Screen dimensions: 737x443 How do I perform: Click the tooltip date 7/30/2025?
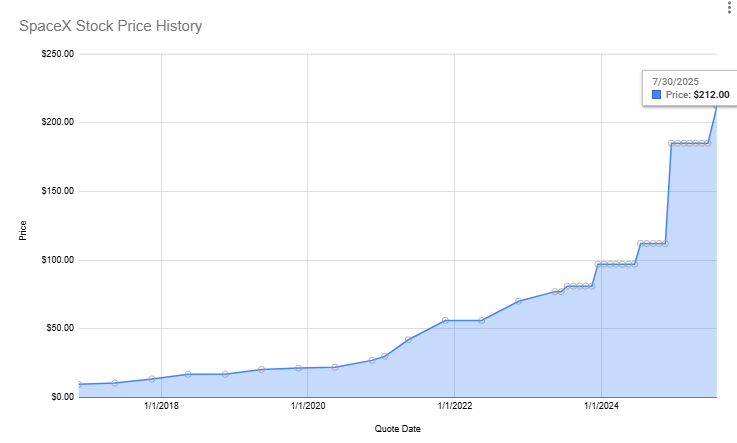coord(675,82)
